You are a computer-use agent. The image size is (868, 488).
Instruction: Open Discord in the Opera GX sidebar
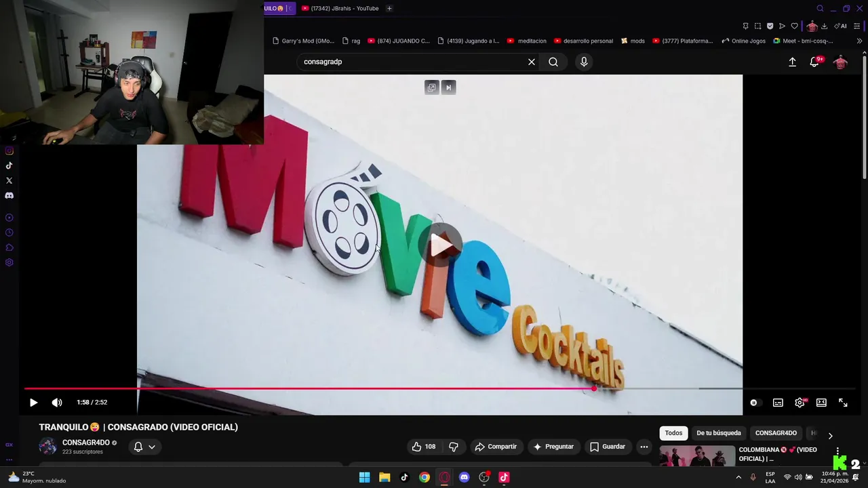[9, 195]
